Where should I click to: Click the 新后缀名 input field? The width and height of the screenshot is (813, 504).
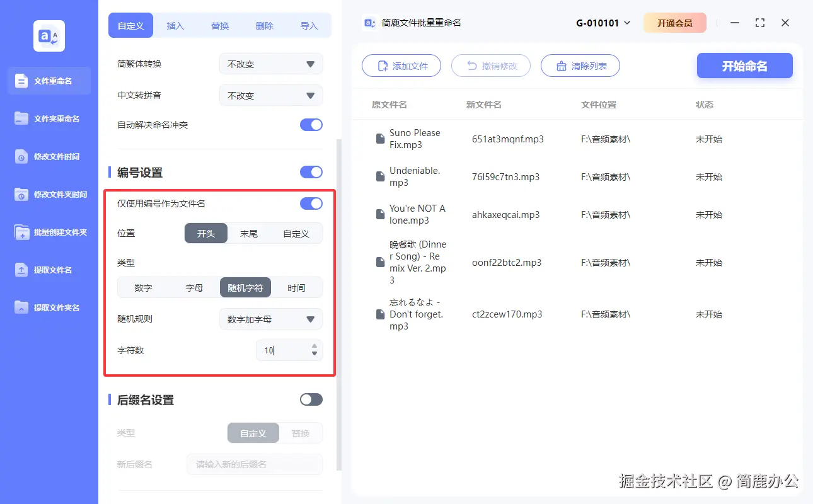255,464
